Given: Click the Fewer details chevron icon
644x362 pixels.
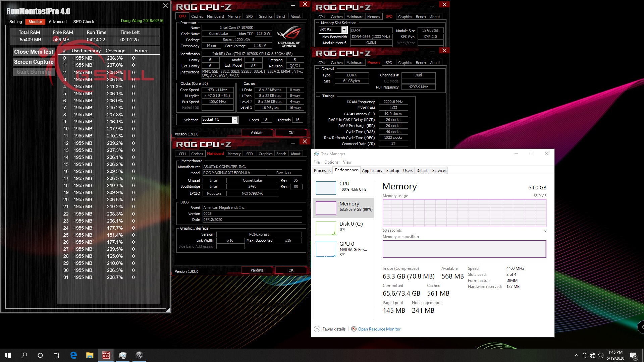Looking at the screenshot, I should [317, 329].
